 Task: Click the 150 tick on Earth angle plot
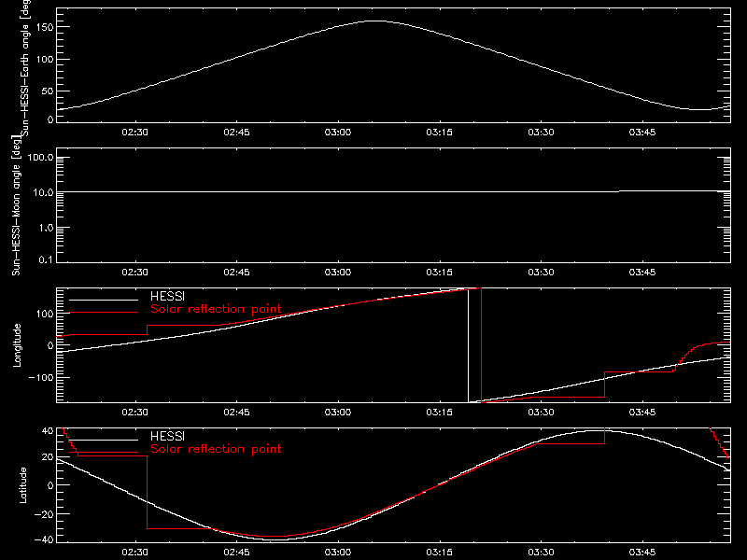[x=45, y=27]
